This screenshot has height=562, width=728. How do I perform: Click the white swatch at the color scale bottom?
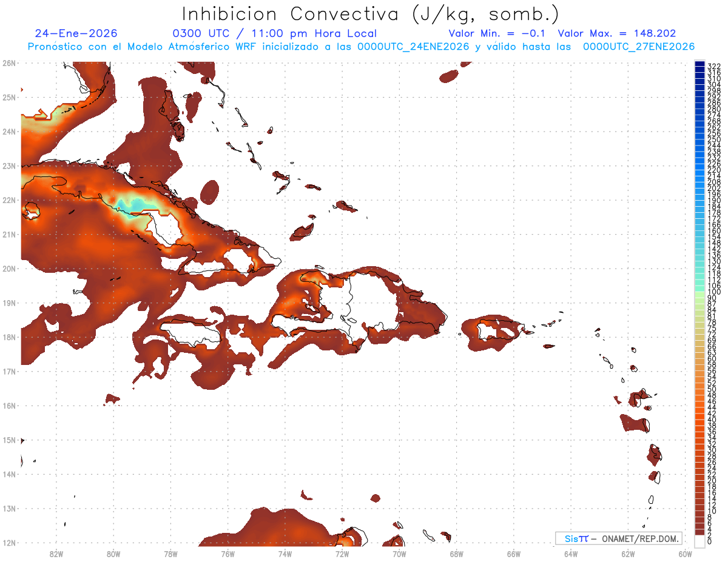[699, 541]
